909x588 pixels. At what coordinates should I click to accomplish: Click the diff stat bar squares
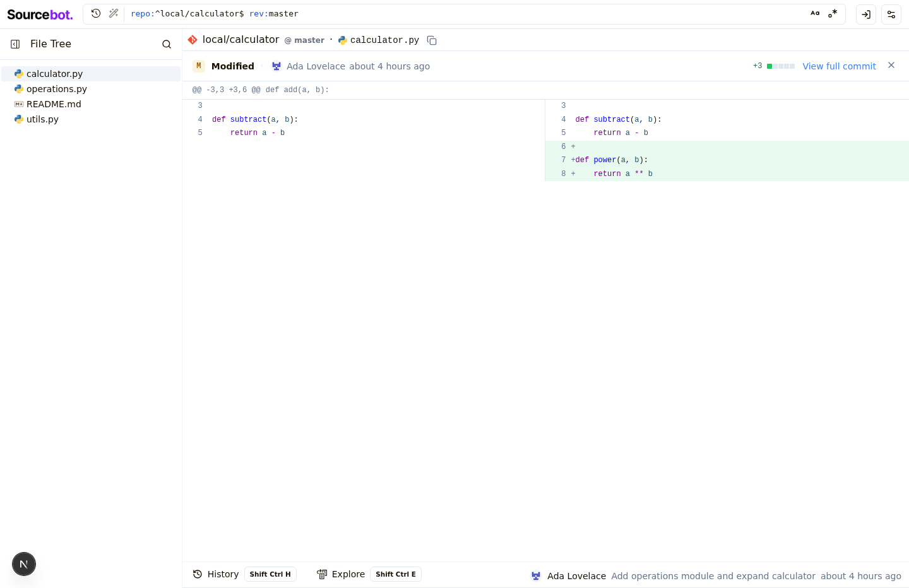tap(781, 66)
